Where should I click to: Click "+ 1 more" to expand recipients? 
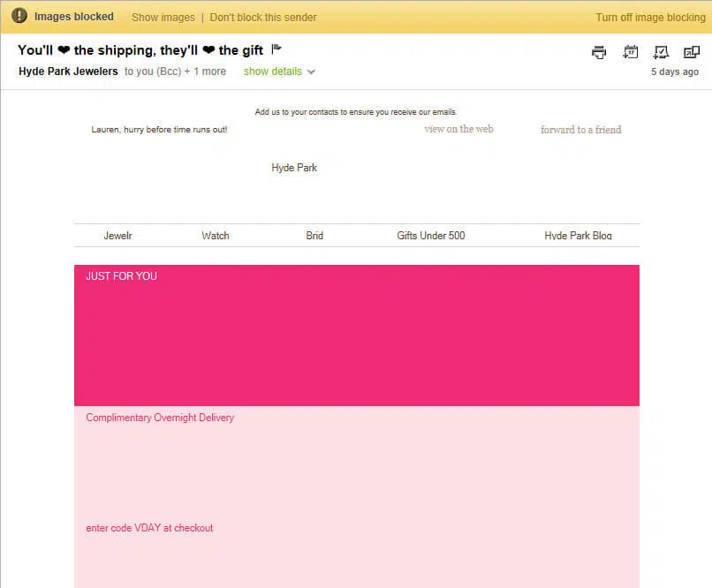pyautogui.click(x=205, y=72)
